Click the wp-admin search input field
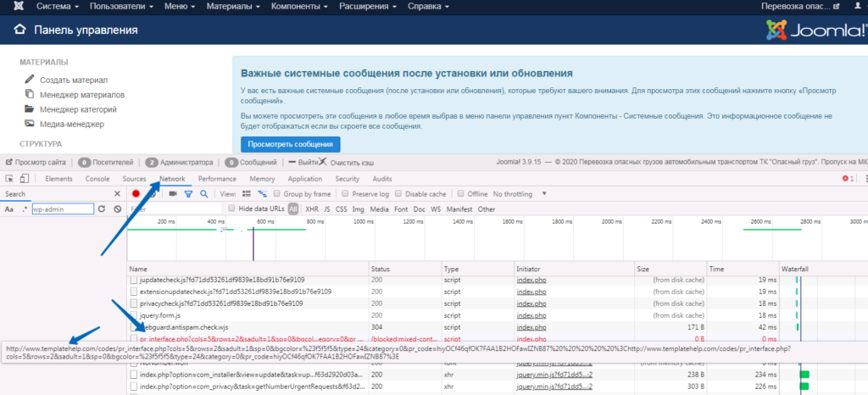Screen dimensions: 868x395 click(x=63, y=209)
